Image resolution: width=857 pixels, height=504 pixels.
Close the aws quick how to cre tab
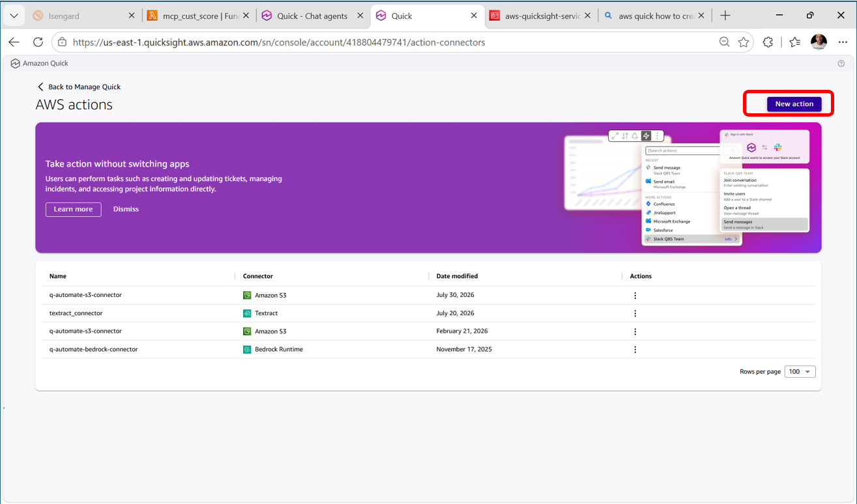tap(701, 16)
